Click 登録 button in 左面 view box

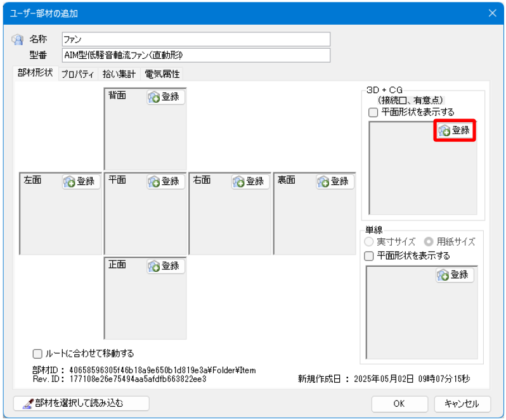pyautogui.click(x=81, y=181)
